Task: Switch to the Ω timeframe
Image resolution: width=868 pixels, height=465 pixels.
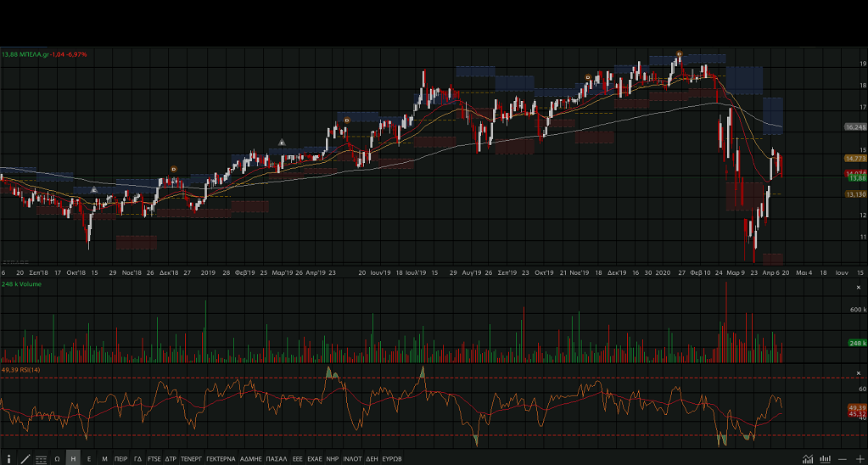Action: (58, 458)
